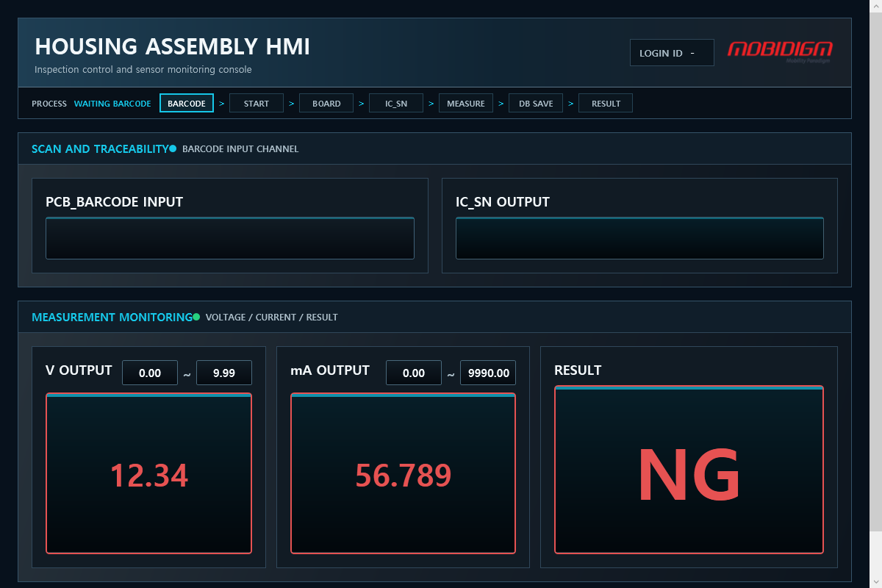Click the MEASUREMENT MONITORING heading
Screen dimensions: 882x588
(112, 317)
